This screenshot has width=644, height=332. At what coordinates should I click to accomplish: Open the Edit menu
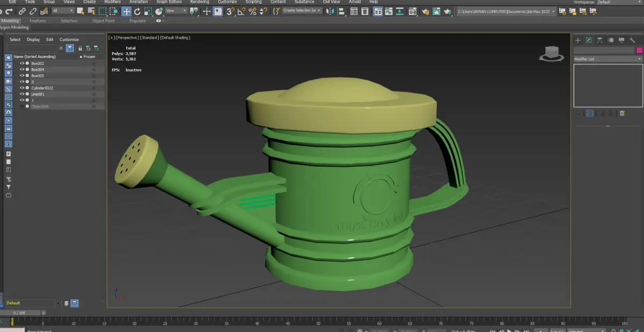click(x=12, y=2)
